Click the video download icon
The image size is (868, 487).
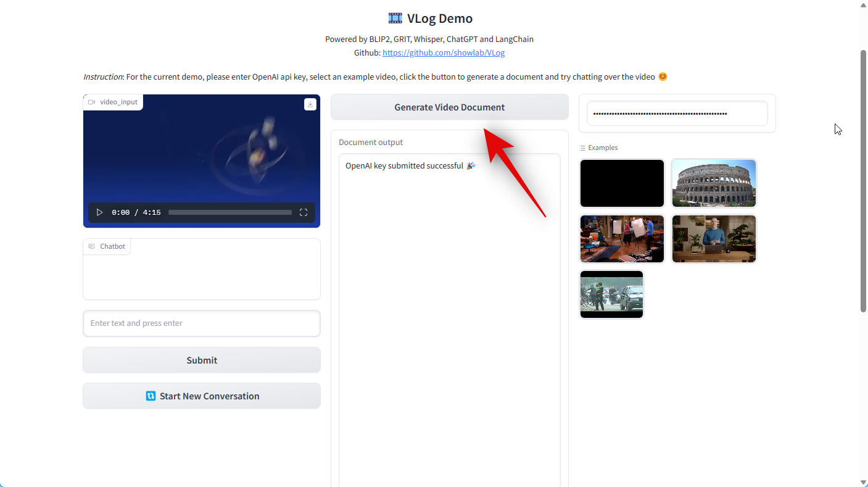click(x=310, y=104)
